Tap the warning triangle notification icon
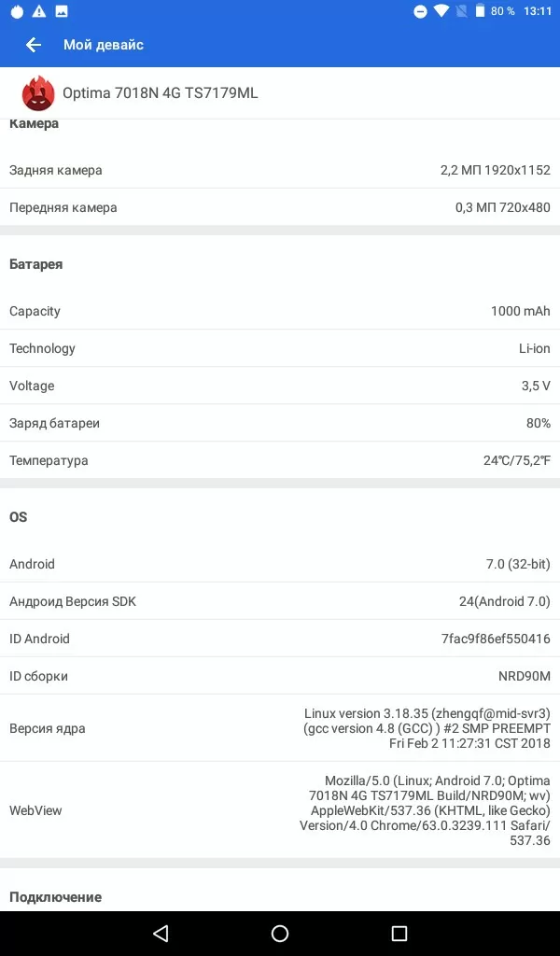Screen dimensions: 560x956 click(x=39, y=11)
